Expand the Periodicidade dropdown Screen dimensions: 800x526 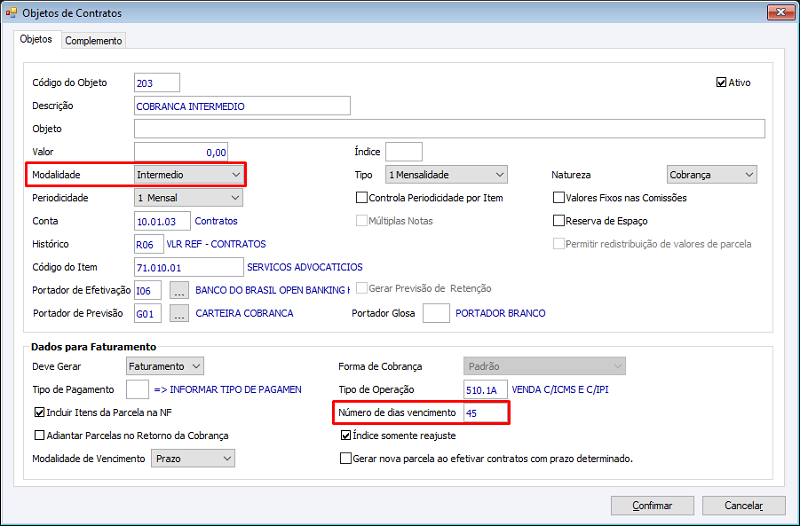click(189, 197)
